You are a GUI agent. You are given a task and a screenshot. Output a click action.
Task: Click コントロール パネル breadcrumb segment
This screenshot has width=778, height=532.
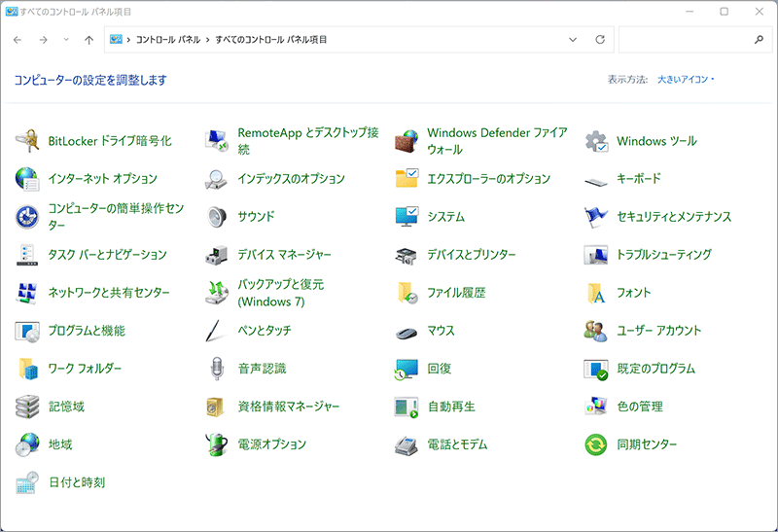167,40
